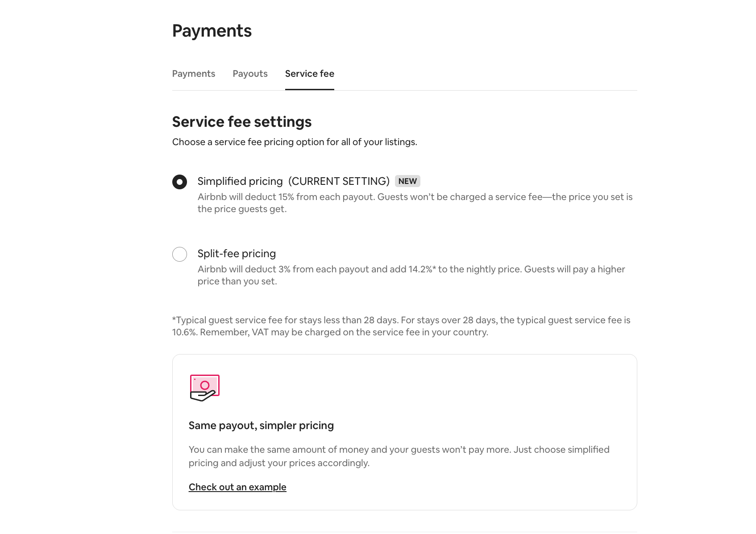
Task: Click the Service fee settings heading
Action: pyautogui.click(x=242, y=122)
